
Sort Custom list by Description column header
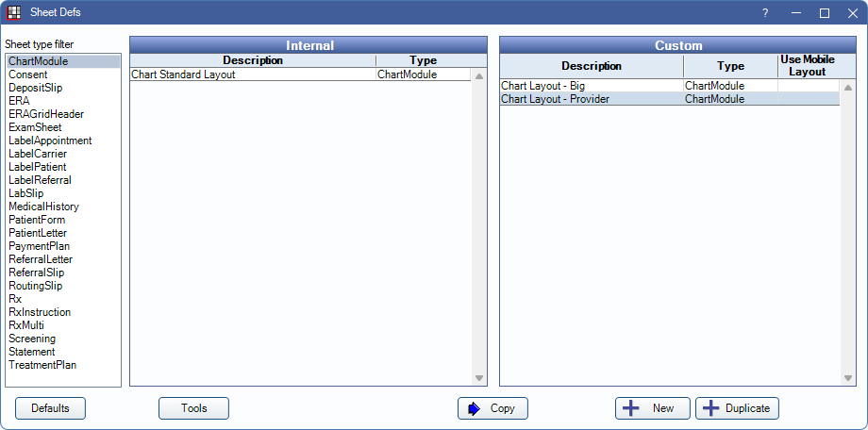[x=592, y=66]
